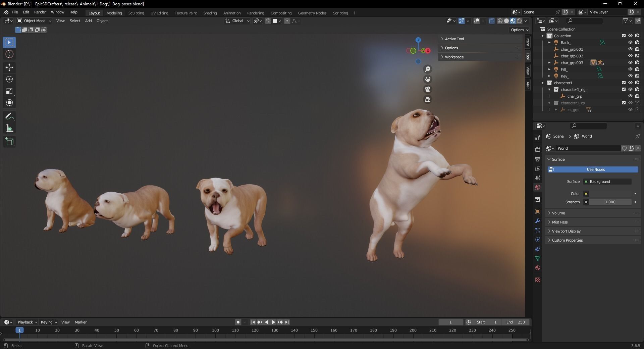Viewport: 644px width, 349px height.
Task: Open the Physics properties tab
Action: click(538, 240)
